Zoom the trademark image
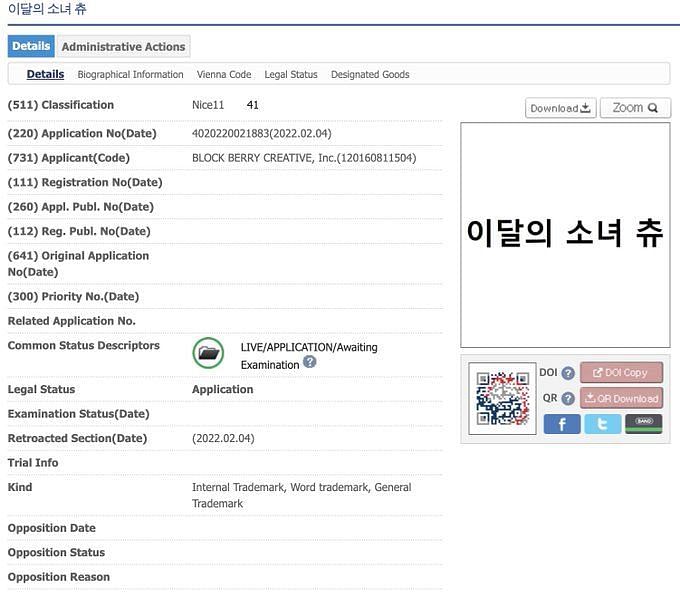The height and width of the screenshot is (598, 680). pyautogui.click(x=635, y=108)
